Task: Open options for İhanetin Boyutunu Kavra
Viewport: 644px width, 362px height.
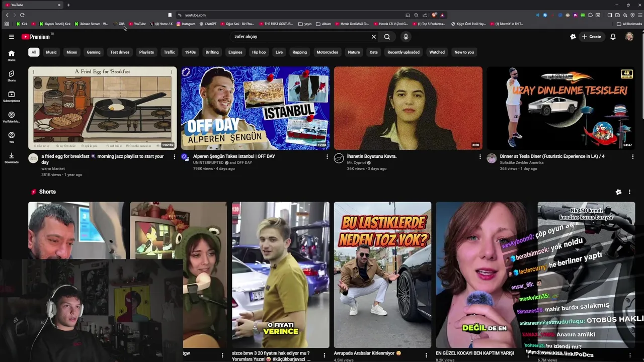Action: [480, 157]
